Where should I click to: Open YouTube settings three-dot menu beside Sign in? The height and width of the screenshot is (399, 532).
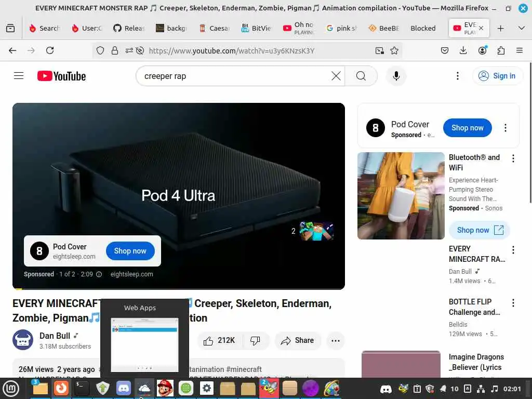tap(457, 76)
